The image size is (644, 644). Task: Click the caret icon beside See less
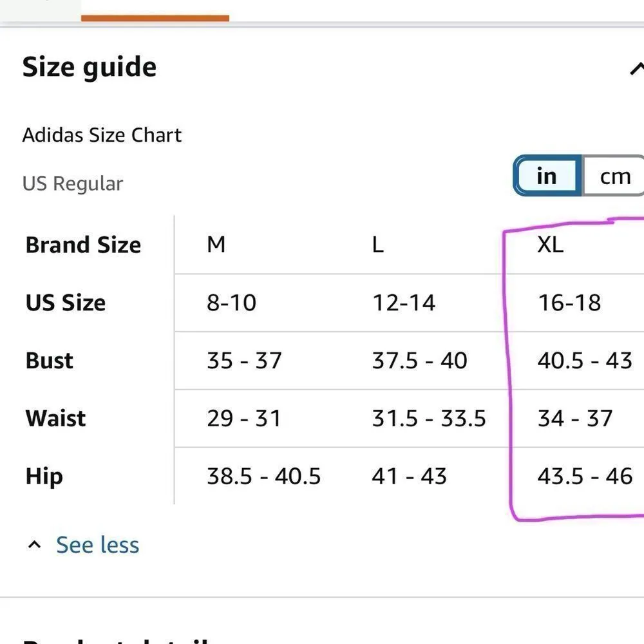coord(35,545)
